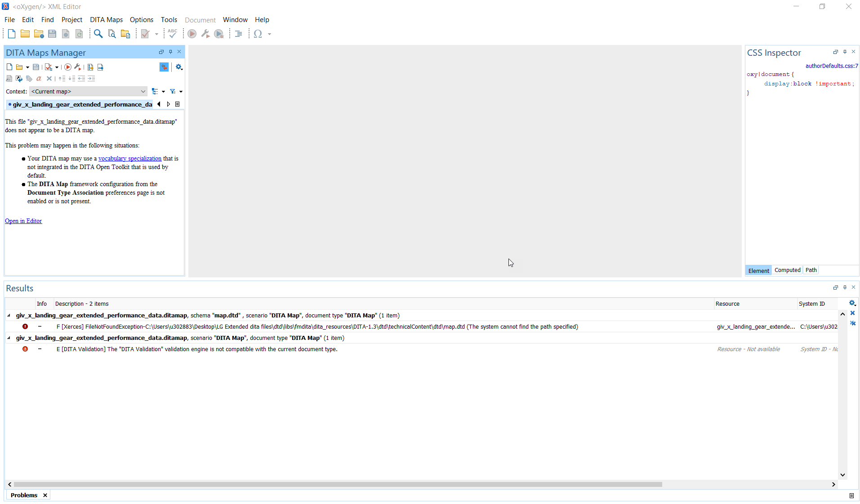Click the Check Spelling ABC icon
860x504 pixels.
pos(173,34)
